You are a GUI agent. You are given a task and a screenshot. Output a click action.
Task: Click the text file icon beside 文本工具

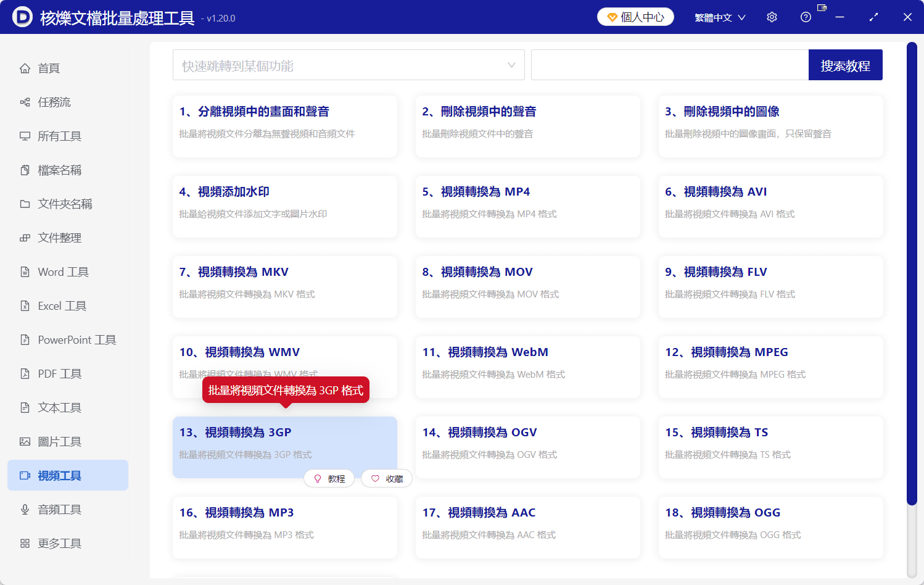[25, 407]
